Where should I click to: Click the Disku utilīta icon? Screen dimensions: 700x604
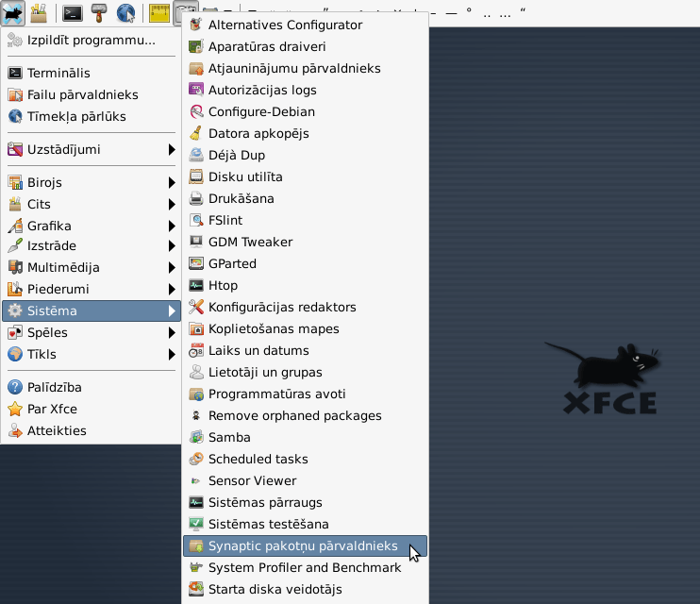coord(196,176)
